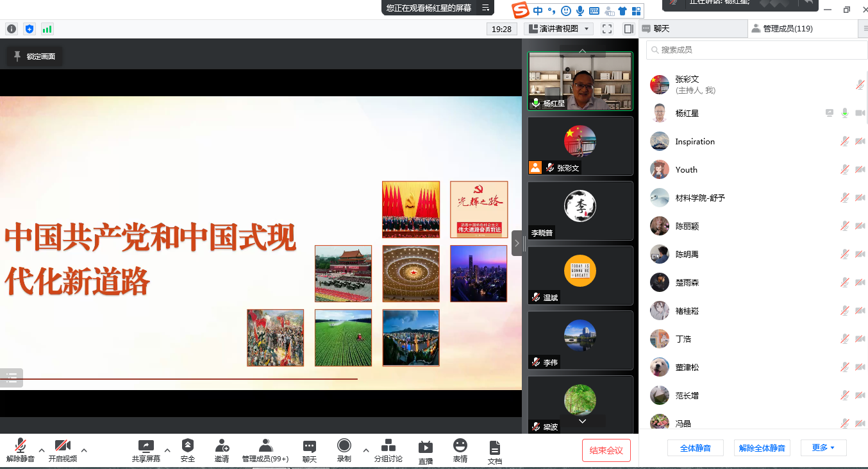
Task: Open the Documents (文档) icon
Action: (494, 448)
